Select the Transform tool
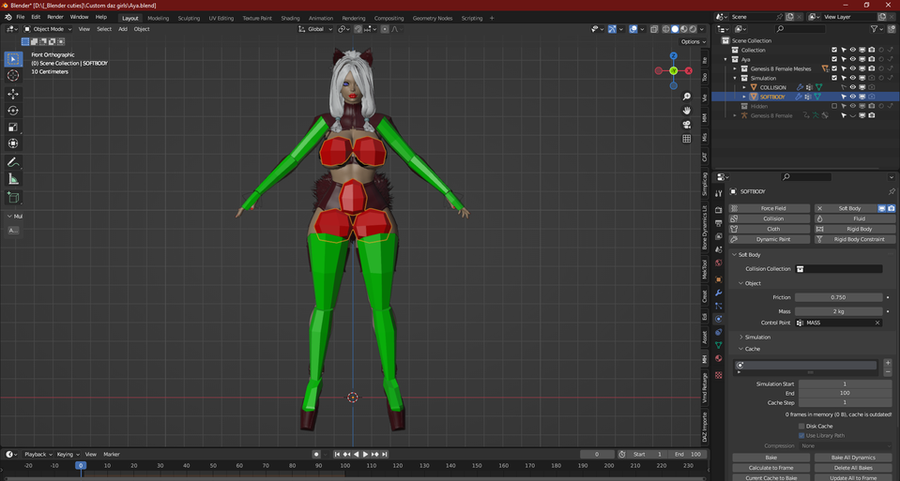 (13, 143)
